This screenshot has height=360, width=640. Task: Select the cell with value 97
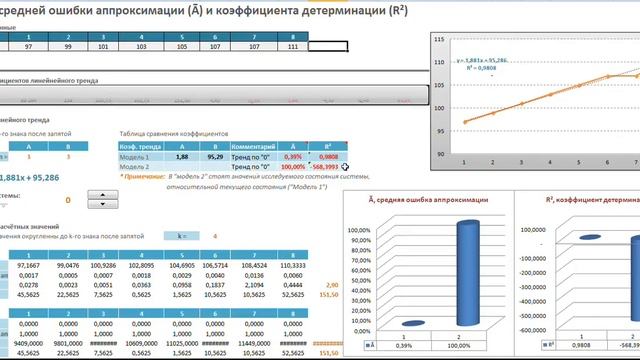29,47
